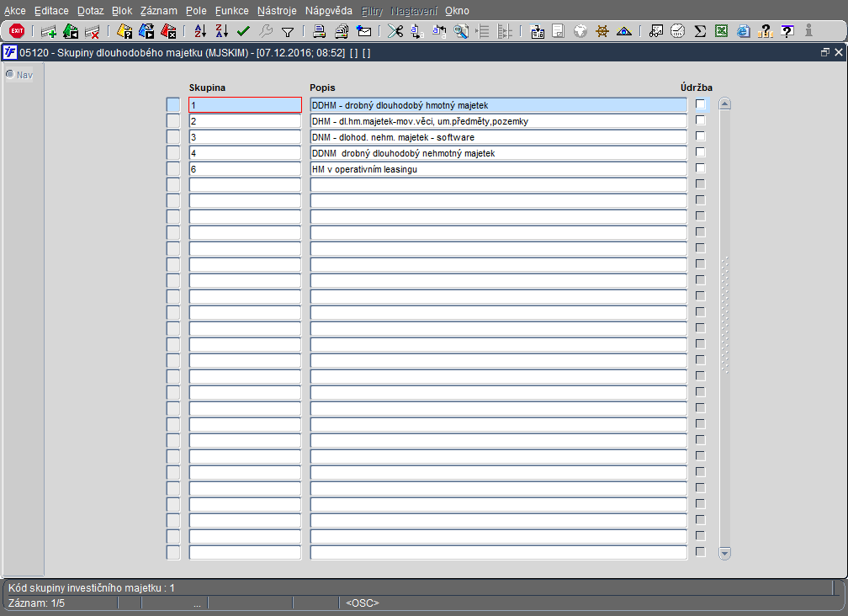Image resolution: width=848 pixels, height=616 pixels.
Task: Restore the inner form window
Action: 824,52
